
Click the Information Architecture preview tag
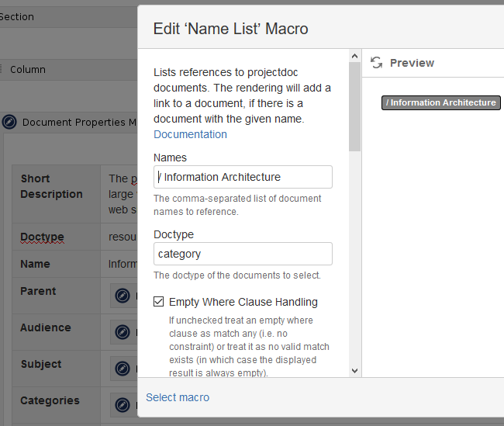pyautogui.click(x=440, y=102)
